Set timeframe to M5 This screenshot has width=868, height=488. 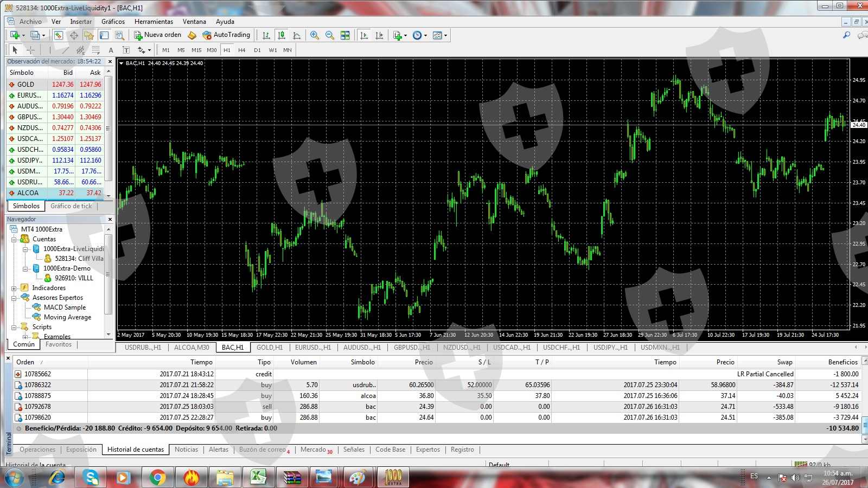181,50
